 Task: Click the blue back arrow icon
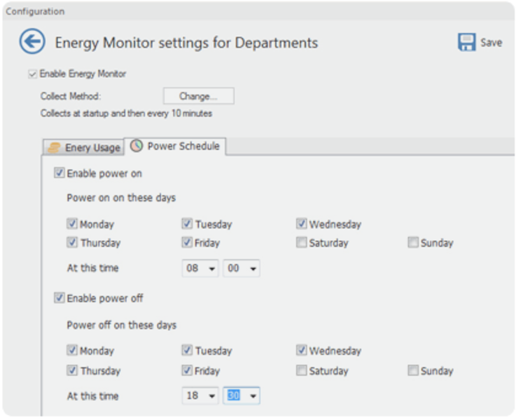coord(32,43)
